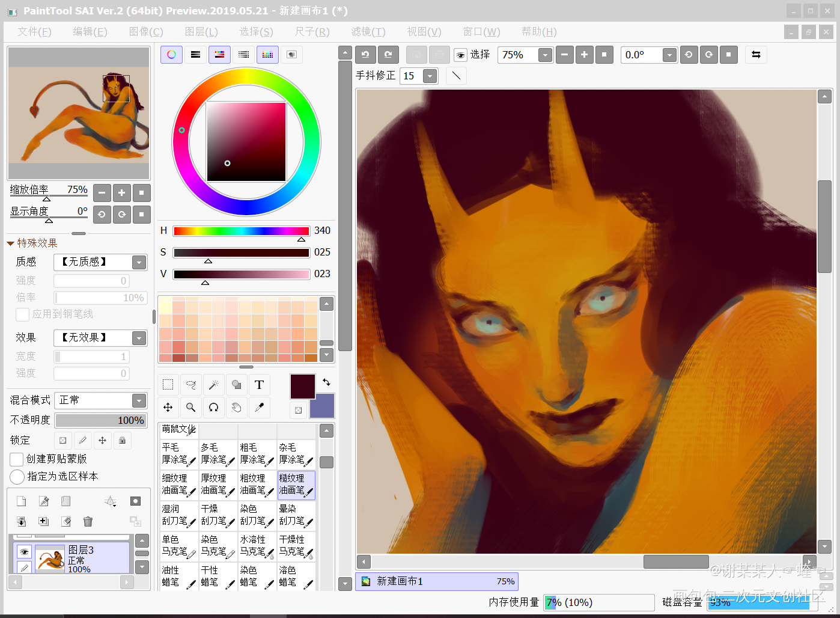The height and width of the screenshot is (618, 840).
Task: Select the Magic Wand tool
Action: tap(213, 385)
